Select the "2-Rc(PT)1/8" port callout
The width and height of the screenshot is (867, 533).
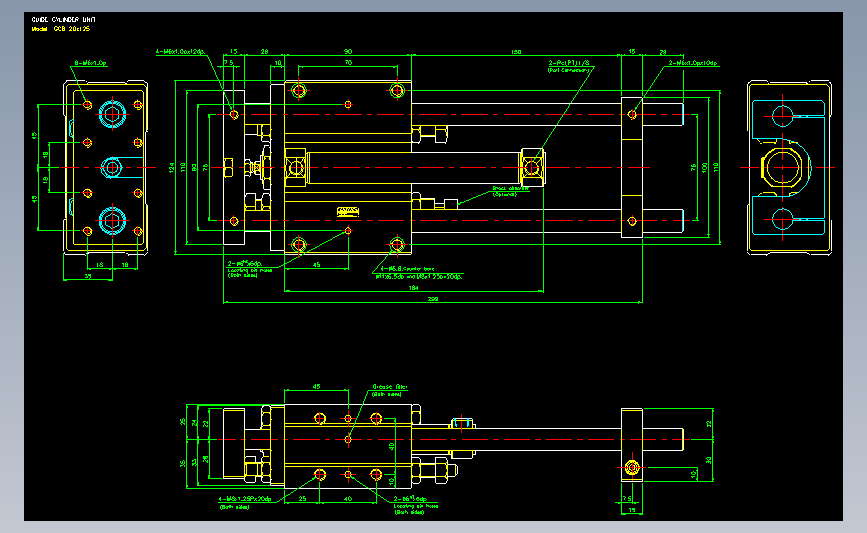pyautogui.click(x=569, y=63)
